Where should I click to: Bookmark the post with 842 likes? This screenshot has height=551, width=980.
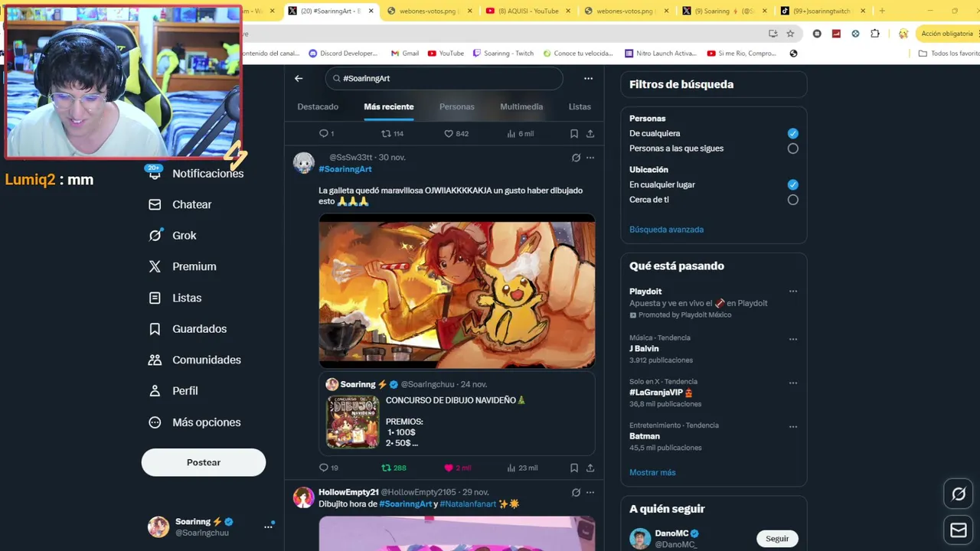[574, 133]
